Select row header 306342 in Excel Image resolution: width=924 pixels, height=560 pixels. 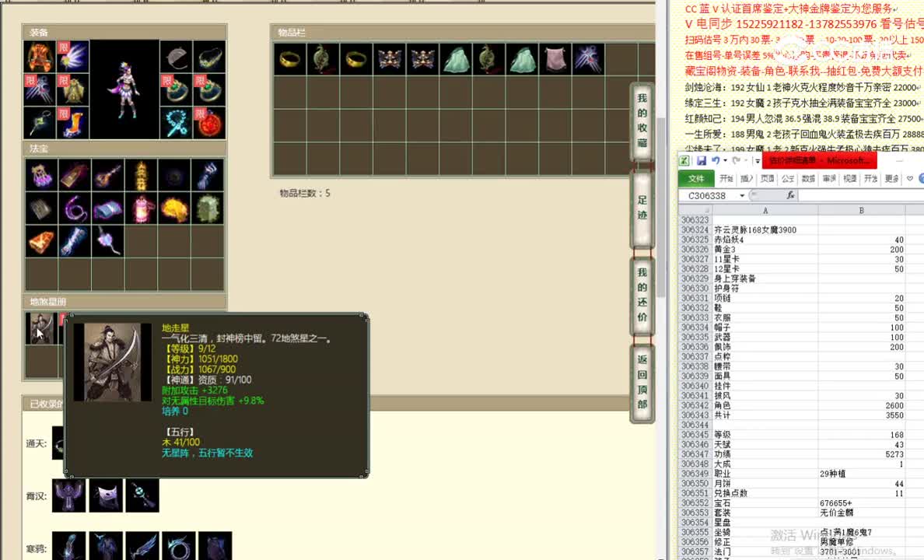pyautogui.click(x=695, y=405)
